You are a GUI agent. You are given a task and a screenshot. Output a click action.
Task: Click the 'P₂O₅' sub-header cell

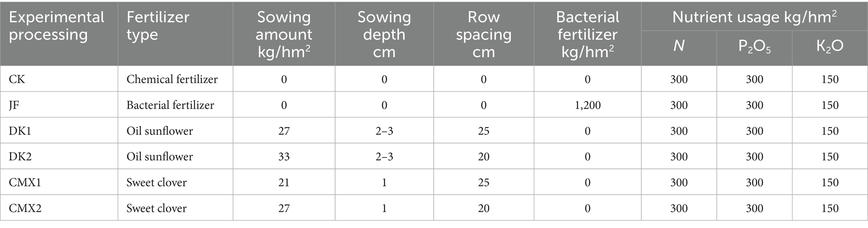(x=754, y=47)
